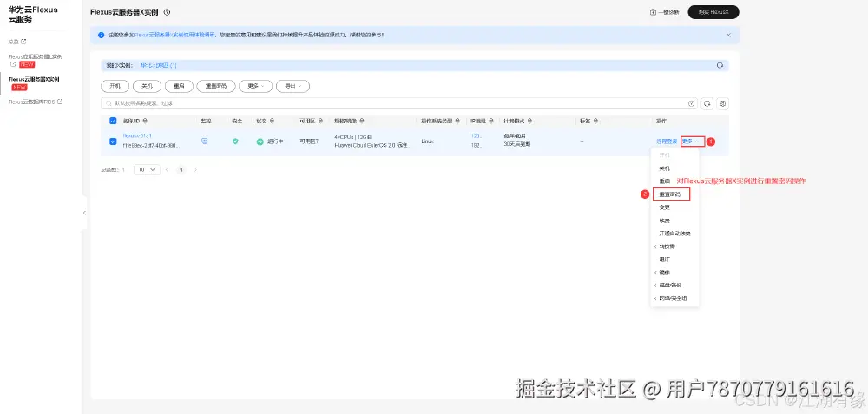Click the sort icon next to 状态 header
The image size is (868, 414).
pyautogui.click(x=272, y=121)
